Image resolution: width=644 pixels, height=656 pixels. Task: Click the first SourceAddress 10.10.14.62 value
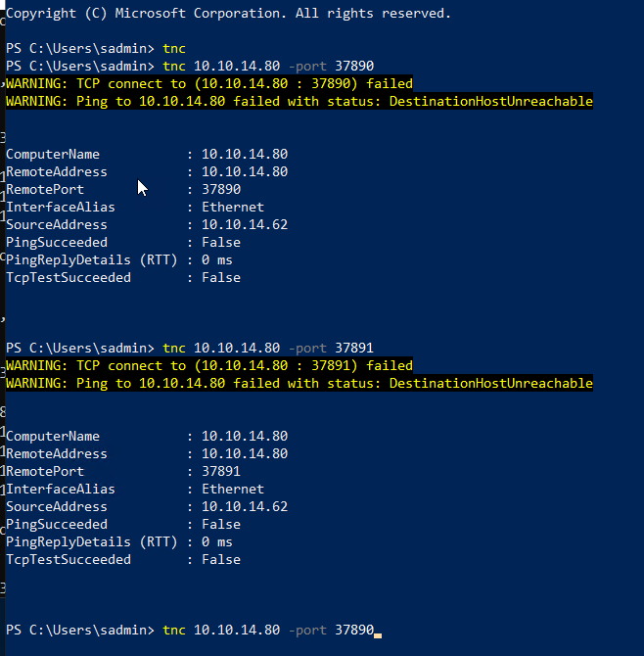245,224
